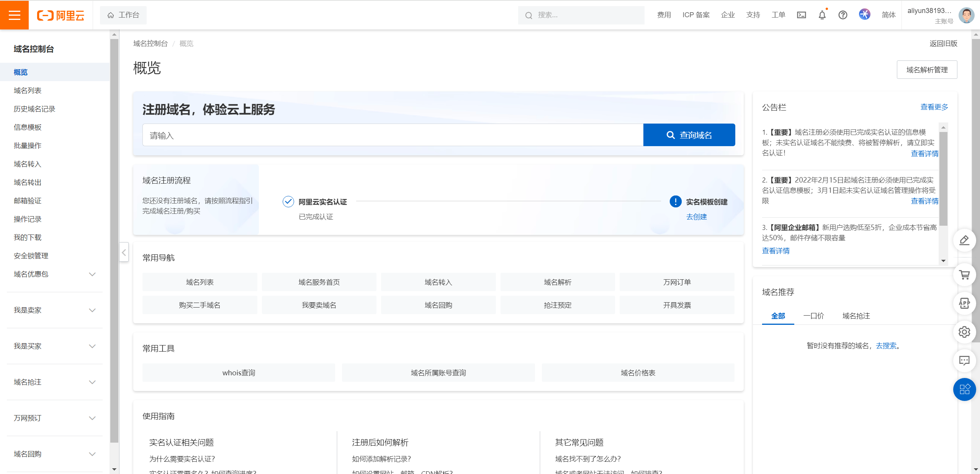Click the Aliyun logo
Image resolution: width=980 pixels, height=474 pixels.
click(x=61, y=15)
